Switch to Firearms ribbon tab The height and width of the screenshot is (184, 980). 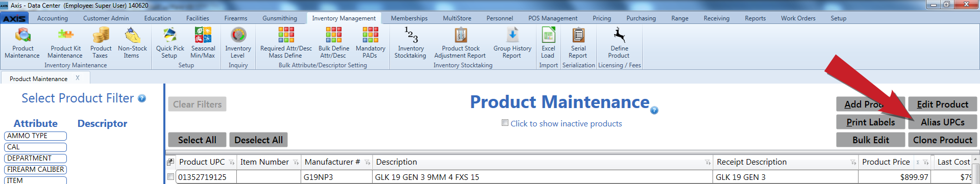coord(236,18)
